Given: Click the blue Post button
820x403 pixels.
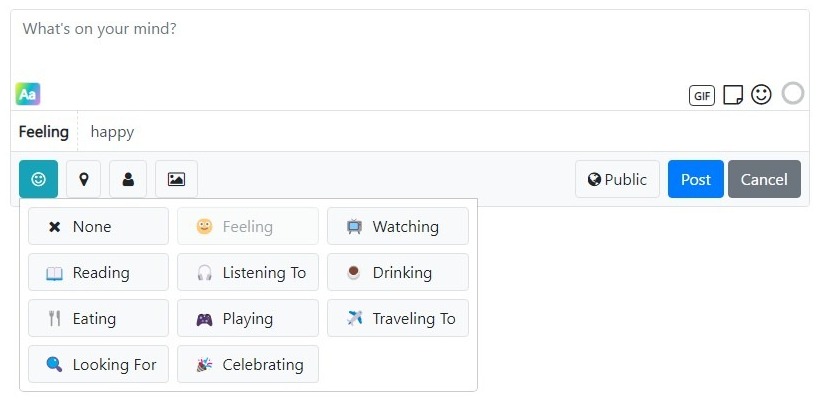Looking at the screenshot, I should [x=696, y=179].
